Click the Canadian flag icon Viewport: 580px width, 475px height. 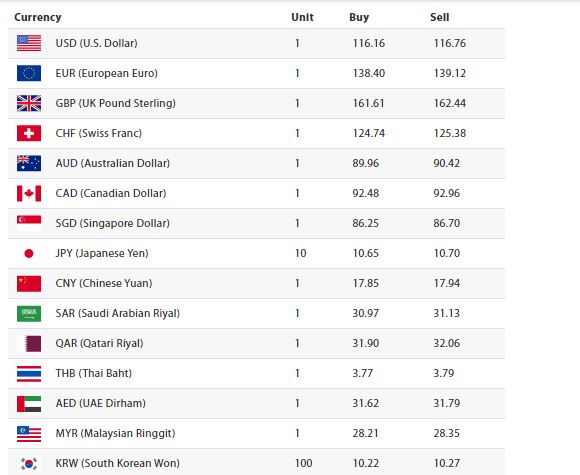(x=29, y=193)
